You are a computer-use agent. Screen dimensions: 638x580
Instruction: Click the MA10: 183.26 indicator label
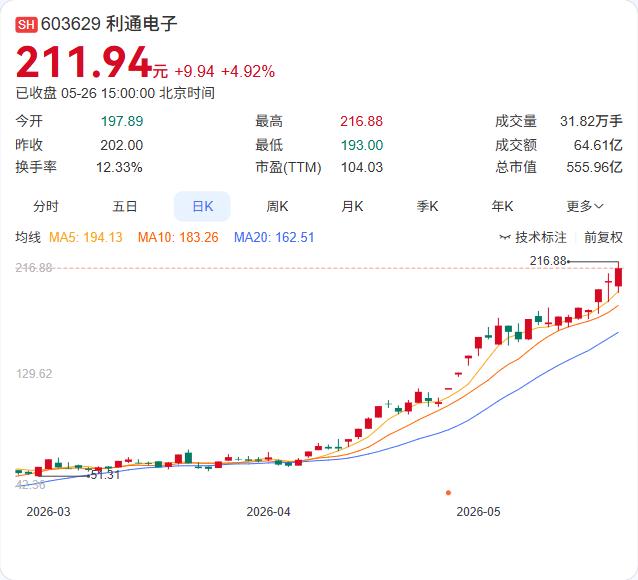[x=178, y=237]
